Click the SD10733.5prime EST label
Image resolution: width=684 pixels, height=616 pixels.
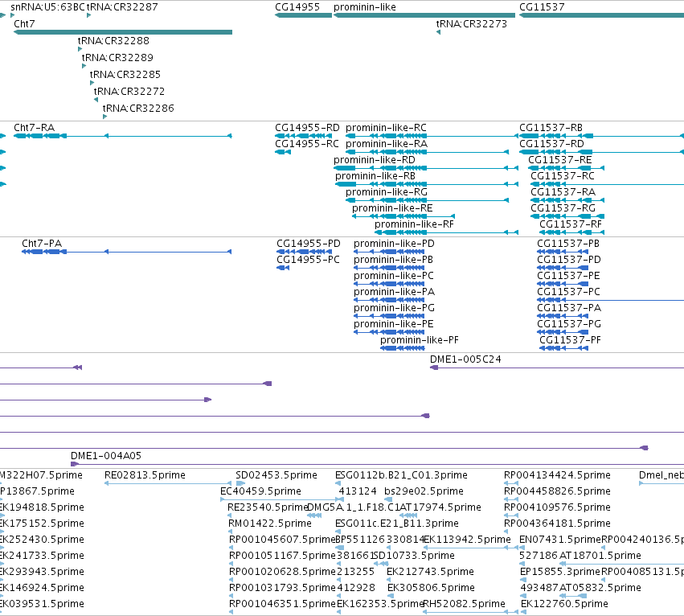point(414,556)
